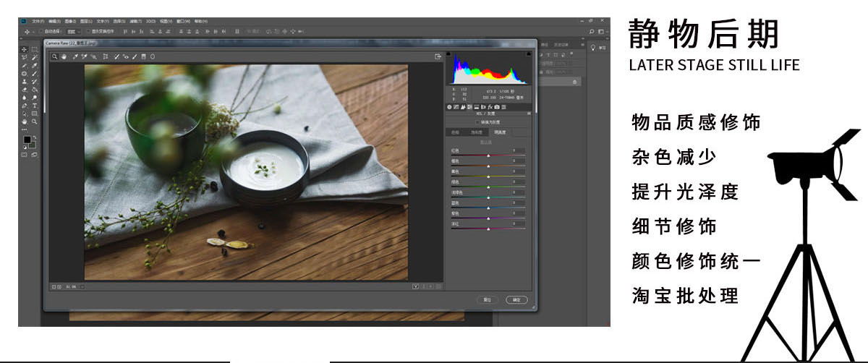868x363 pixels.
Task: Toggle the 自动选择 checkbox in options bar
Action: coord(41,32)
